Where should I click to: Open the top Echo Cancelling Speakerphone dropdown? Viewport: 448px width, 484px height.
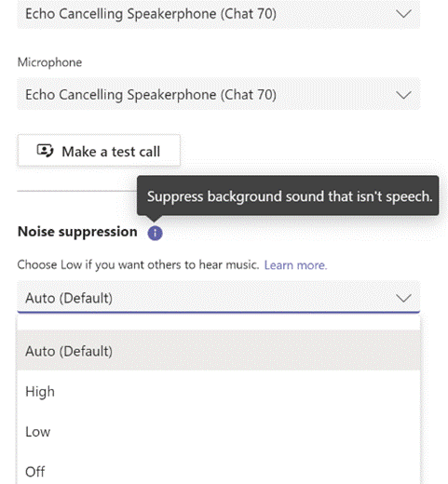point(219,14)
